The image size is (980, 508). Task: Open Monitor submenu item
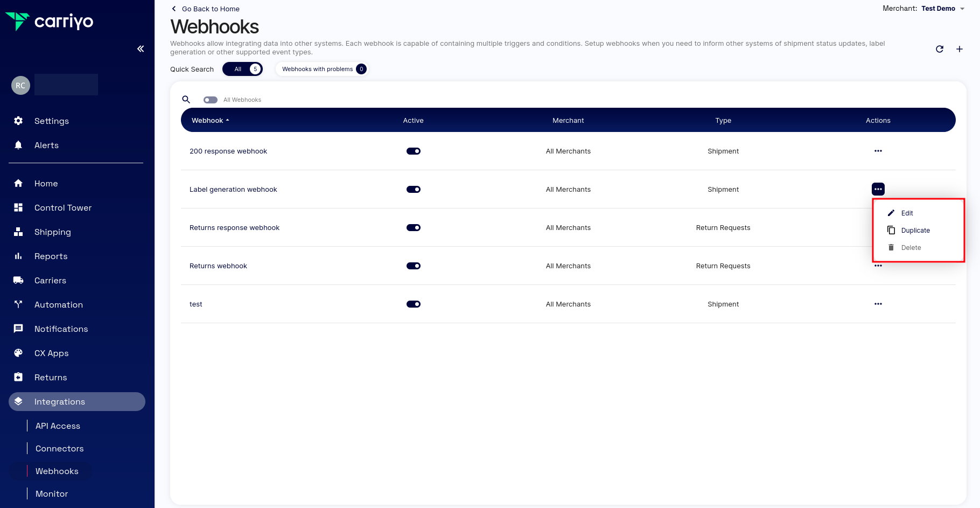point(52,493)
